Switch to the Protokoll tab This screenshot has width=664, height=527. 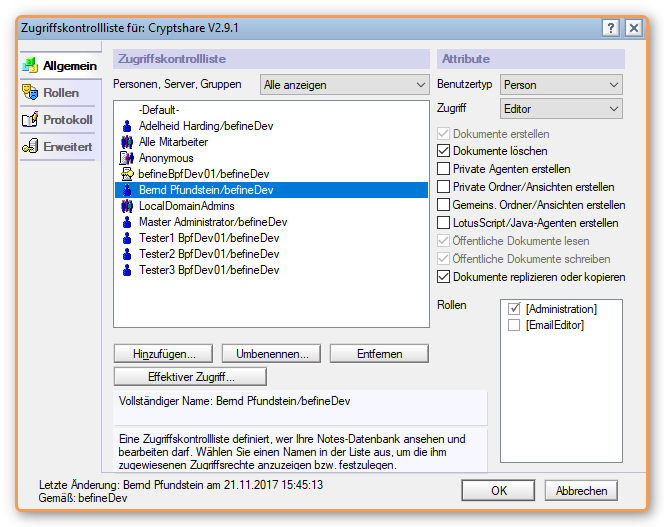(60, 119)
